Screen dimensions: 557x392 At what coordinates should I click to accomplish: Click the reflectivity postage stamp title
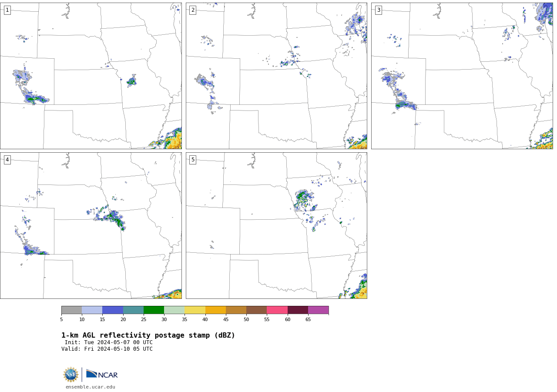pos(148,335)
